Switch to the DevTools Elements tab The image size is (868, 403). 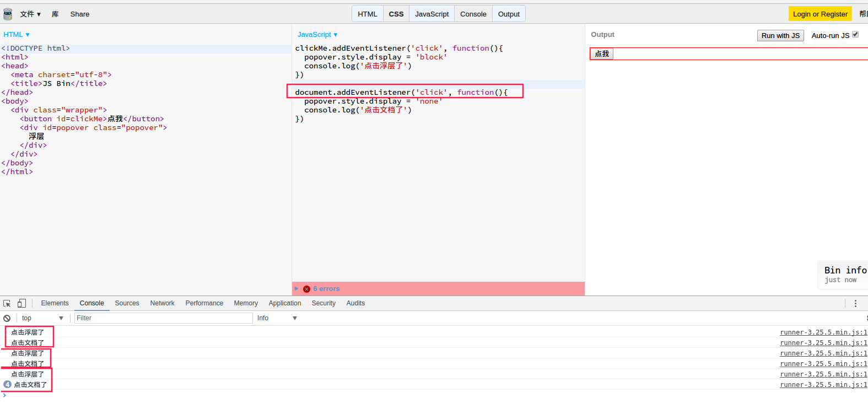coord(55,303)
